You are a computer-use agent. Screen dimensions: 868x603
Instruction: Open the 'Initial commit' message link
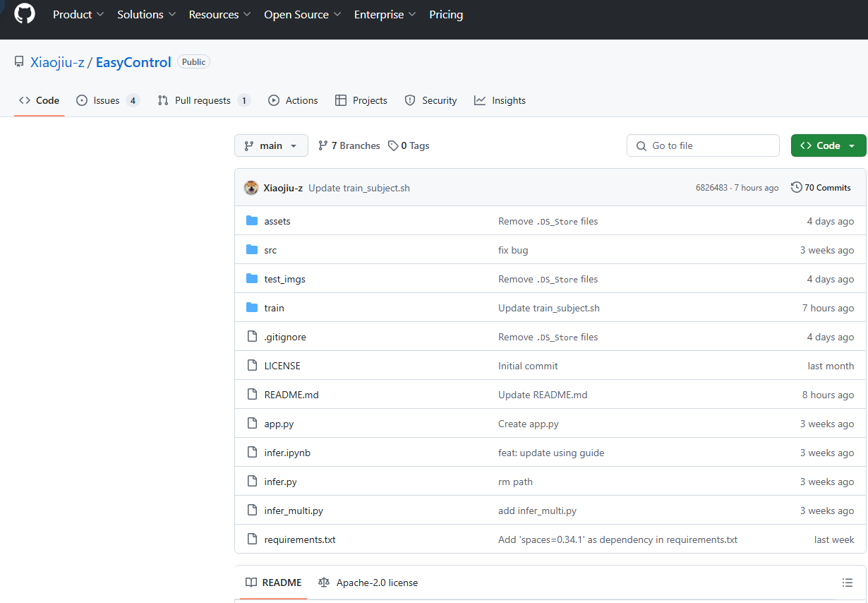pos(528,366)
